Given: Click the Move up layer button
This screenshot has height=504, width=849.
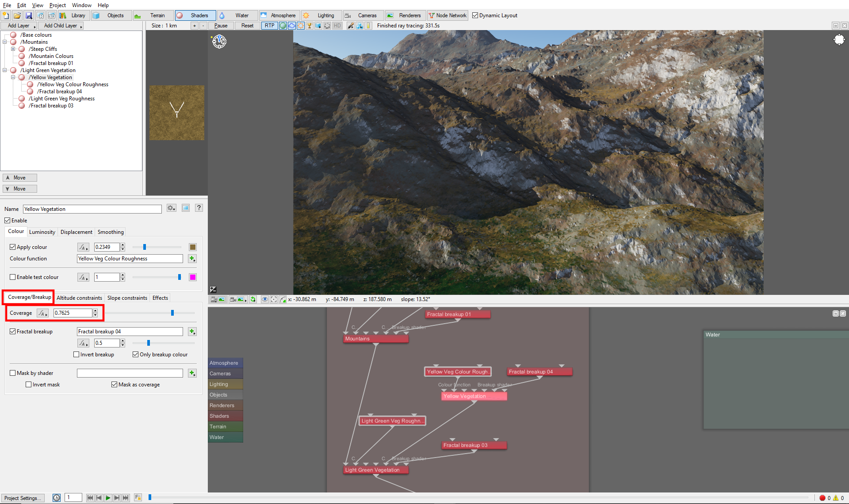Looking at the screenshot, I should [x=19, y=178].
